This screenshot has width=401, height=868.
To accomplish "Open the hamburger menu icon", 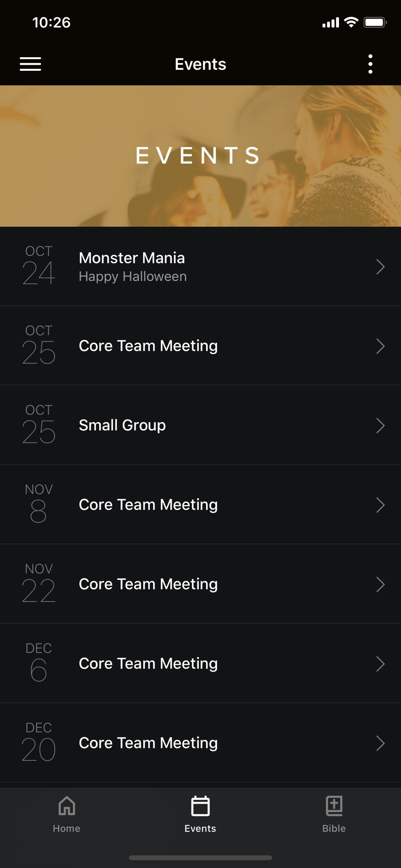I will point(30,64).
